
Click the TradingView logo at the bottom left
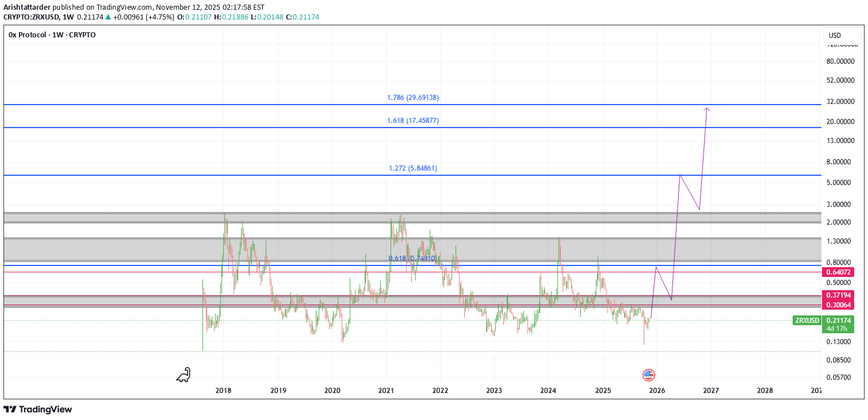38,410
